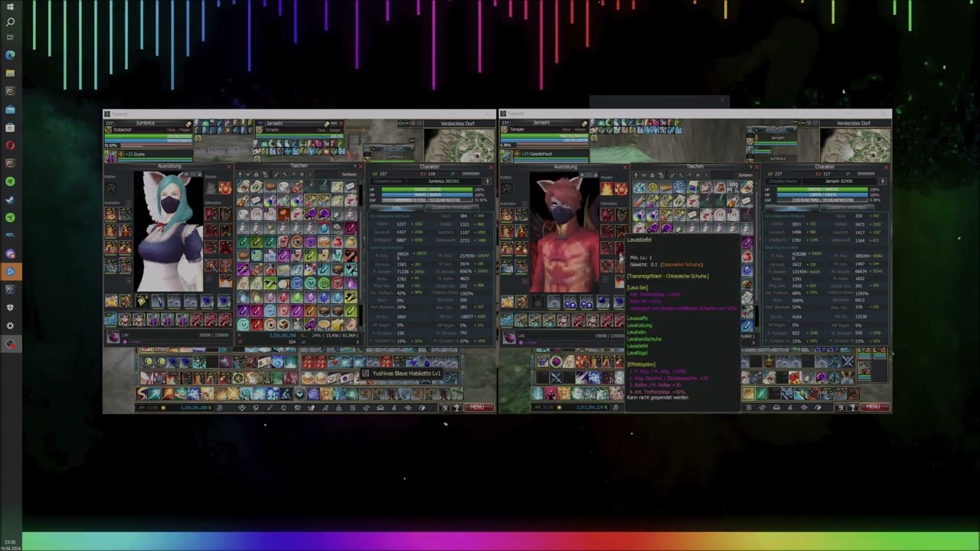Open Windows Settings gear on taskbar

click(x=10, y=325)
